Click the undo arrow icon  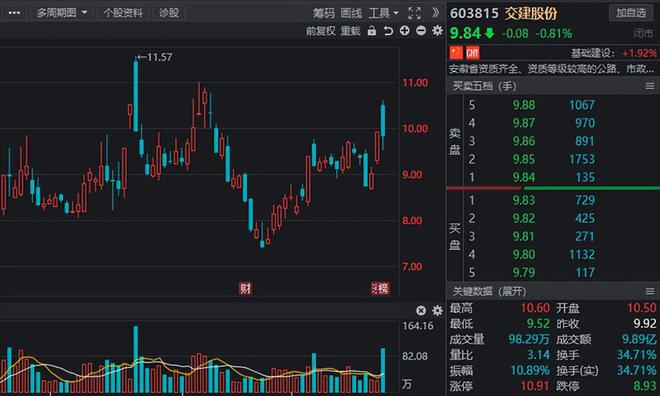click(388, 31)
